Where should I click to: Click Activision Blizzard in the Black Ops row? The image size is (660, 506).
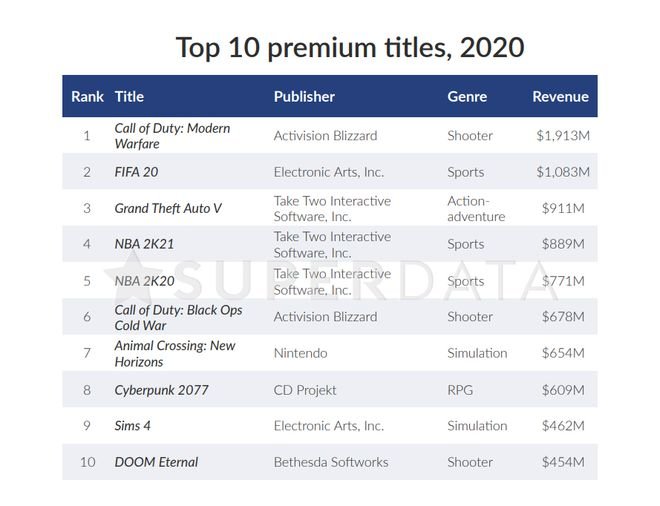tap(325, 317)
